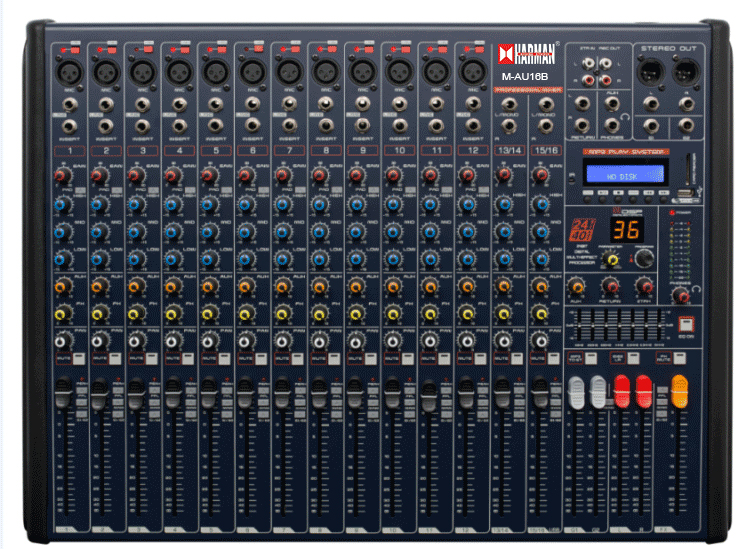The width and height of the screenshot is (738, 549).
Task: Enable the graphic EQ ON button
Action: (x=686, y=324)
